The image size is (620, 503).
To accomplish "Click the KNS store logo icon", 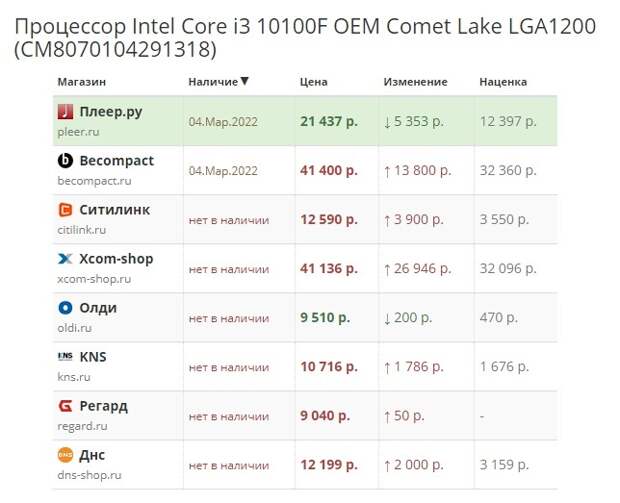I will 65,356.
